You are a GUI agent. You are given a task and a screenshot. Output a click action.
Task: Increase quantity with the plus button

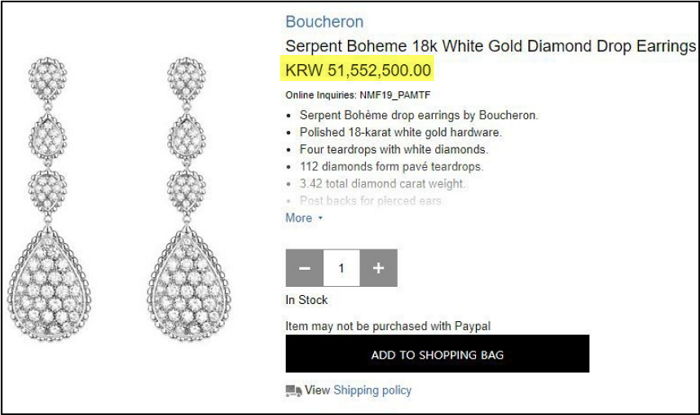click(378, 268)
